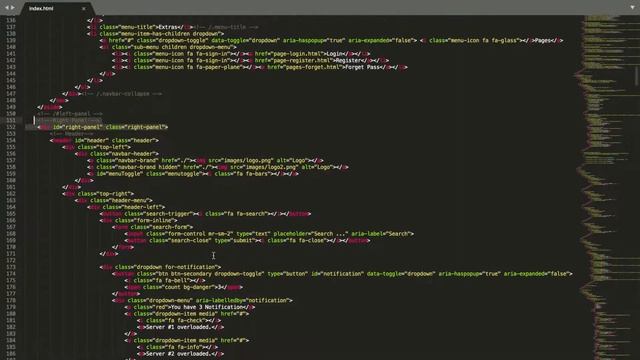Click class="navbar-header" on line 156

(x=124, y=153)
